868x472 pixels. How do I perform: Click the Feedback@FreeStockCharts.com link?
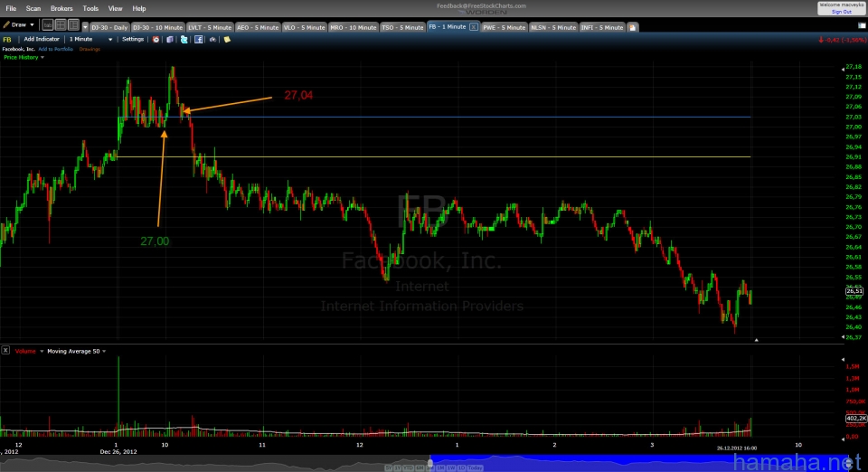point(481,5)
